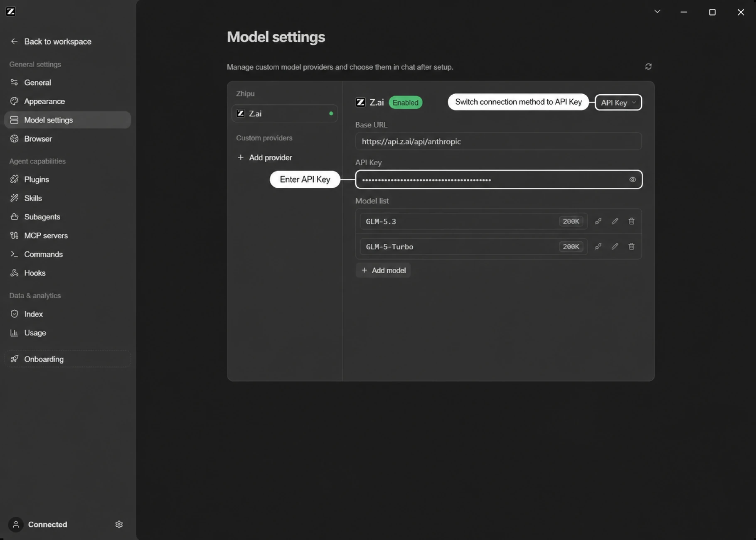Click GLM-5-Turbo model name field
Image resolution: width=756 pixels, height=540 pixels.
473,246
